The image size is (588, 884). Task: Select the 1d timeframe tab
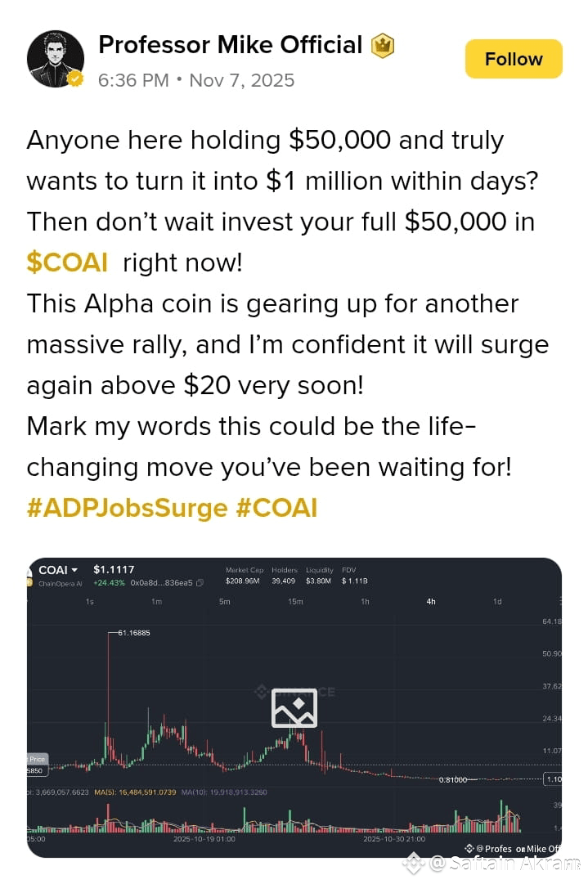[x=497, y=602]
